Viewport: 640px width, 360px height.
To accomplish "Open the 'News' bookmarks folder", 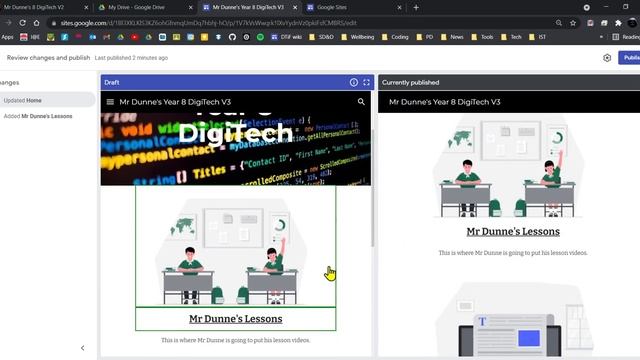I will [452, 37].
